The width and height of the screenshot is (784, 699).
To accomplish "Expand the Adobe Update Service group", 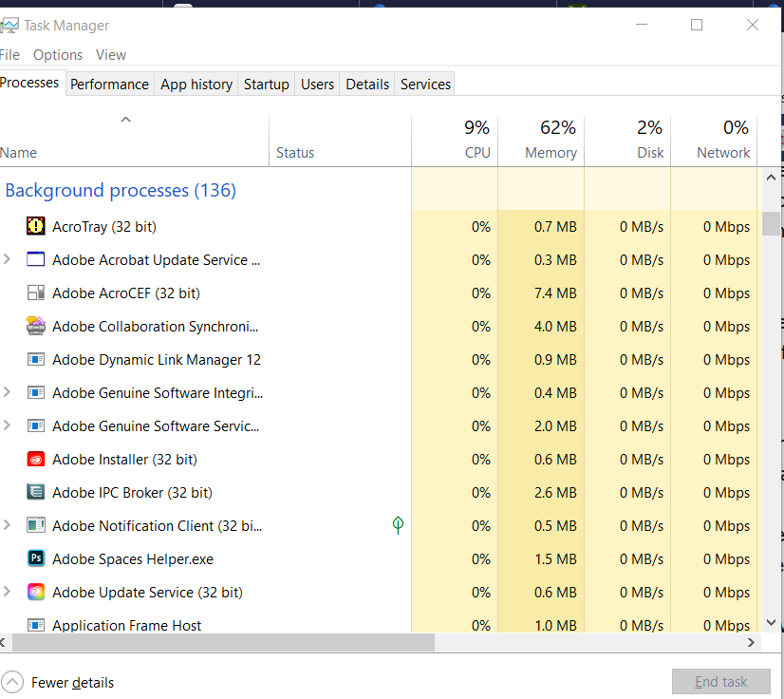I will tap(7, 592).
